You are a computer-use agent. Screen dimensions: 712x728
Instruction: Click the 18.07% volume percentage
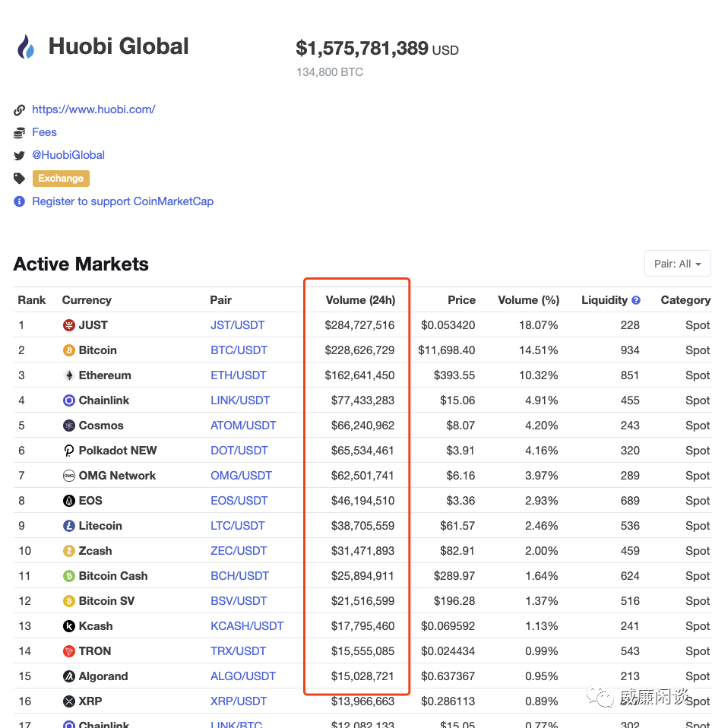pos(539,325)
